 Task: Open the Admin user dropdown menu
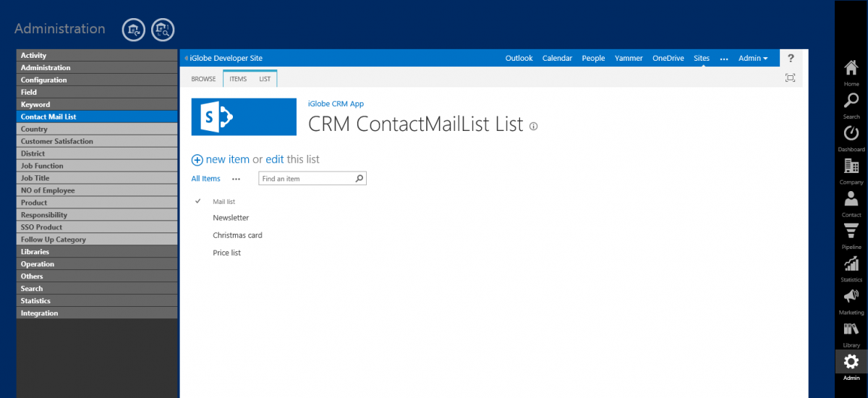[753, 58]
